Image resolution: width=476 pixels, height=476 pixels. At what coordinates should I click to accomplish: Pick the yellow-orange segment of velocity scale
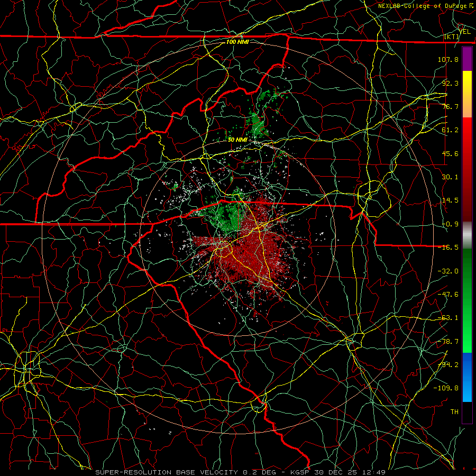(467, 94)
